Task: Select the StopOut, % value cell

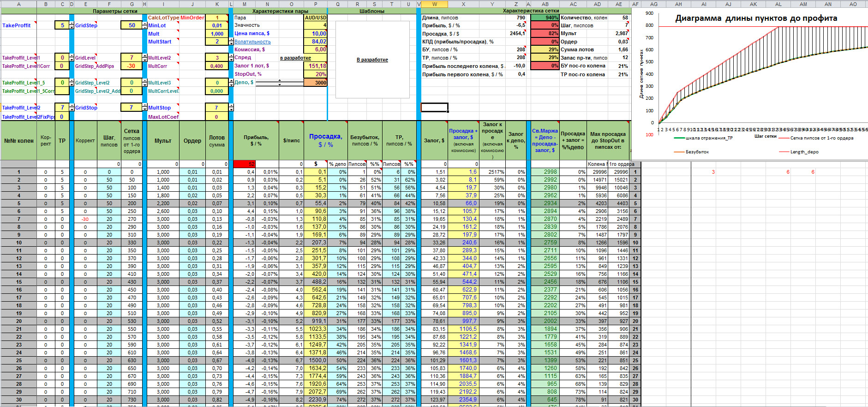Action: click(x=316, y=74)
